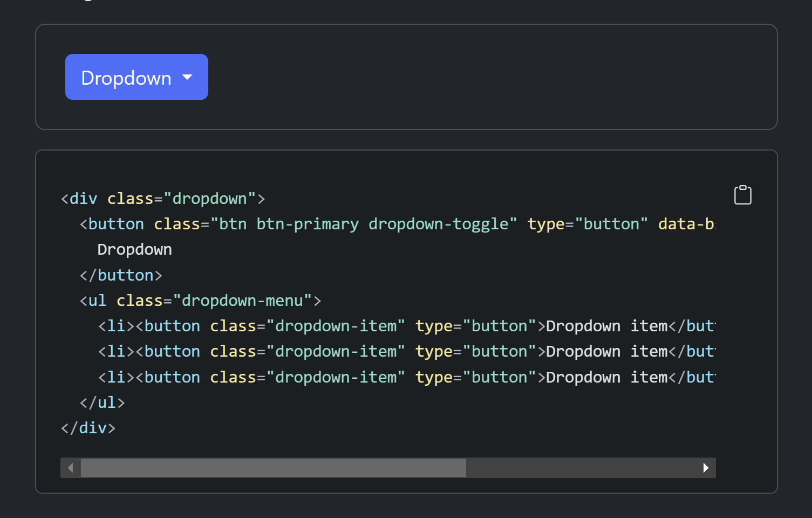Click the horizontal scrollbar right arrow
Viewport: 812px width, 518px height.
pos(706,468)
